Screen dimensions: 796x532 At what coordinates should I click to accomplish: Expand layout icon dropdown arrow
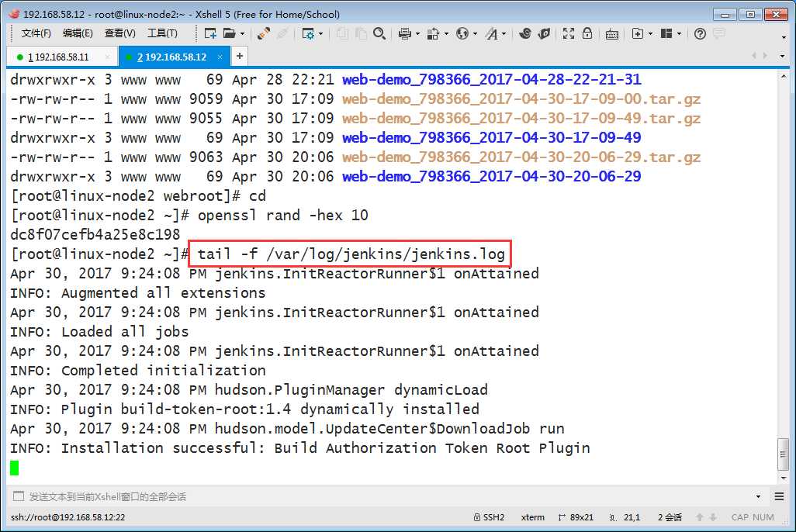pyautogui.click(x=679, y=34)
